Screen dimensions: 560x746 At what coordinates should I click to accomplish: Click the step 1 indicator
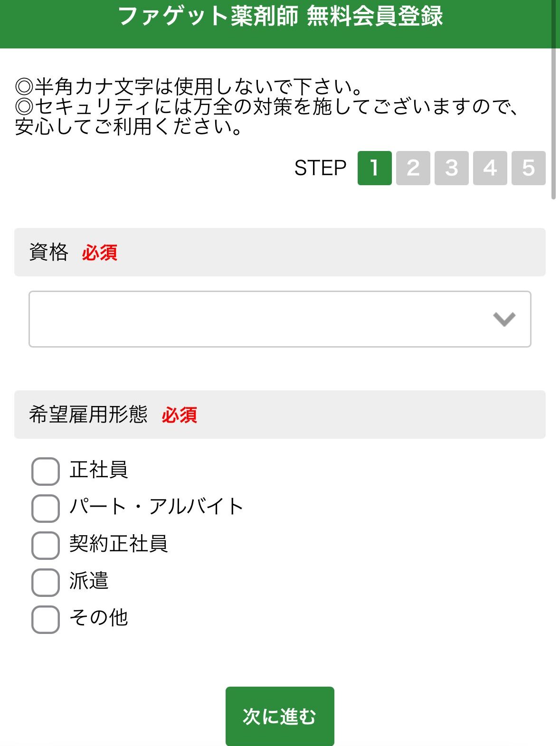[x=374, y=168]
